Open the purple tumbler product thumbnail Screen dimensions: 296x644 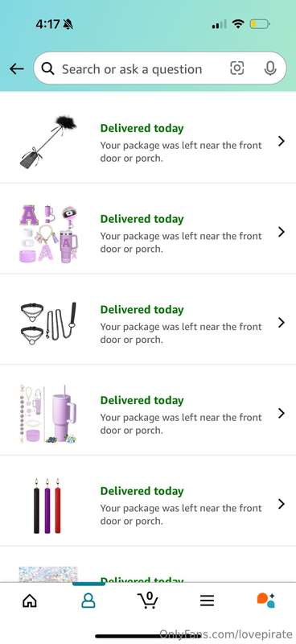tap(48, 414)
